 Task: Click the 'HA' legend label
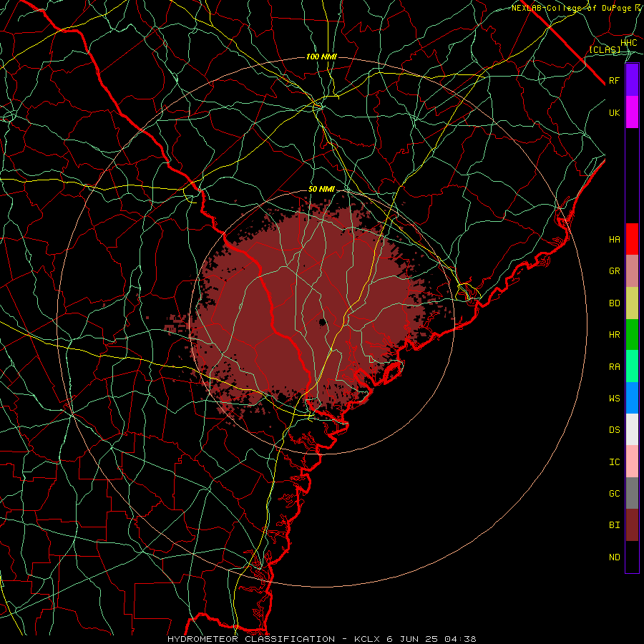(614, 240)
